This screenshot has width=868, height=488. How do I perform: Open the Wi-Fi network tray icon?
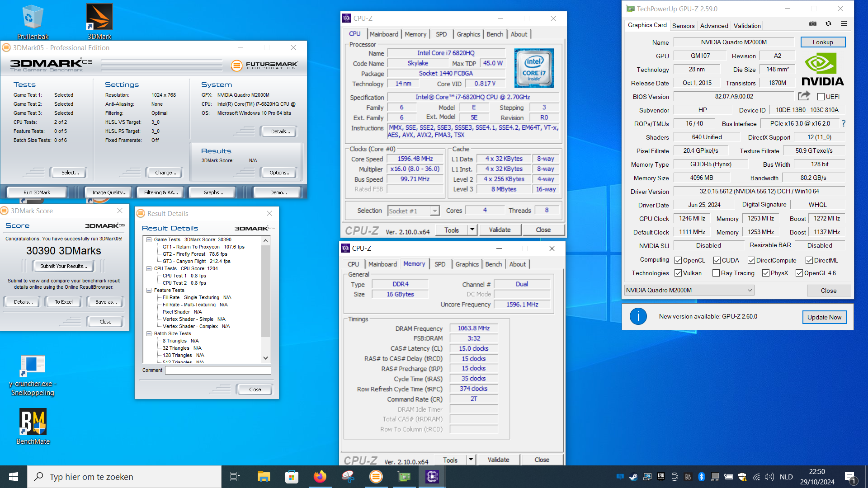coord(756,477)
